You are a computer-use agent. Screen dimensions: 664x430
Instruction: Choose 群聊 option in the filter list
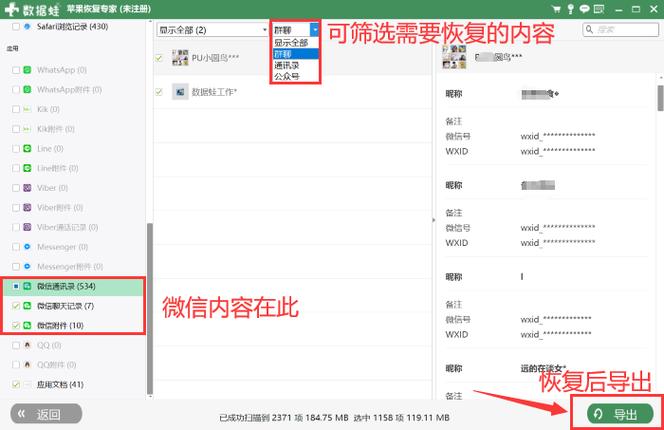(296, 54)
